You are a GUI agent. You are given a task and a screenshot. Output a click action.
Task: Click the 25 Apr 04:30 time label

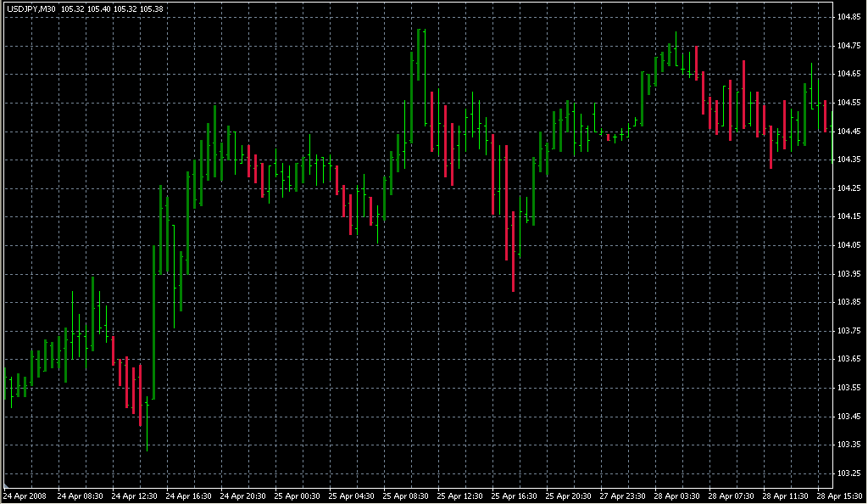[351, 496]
